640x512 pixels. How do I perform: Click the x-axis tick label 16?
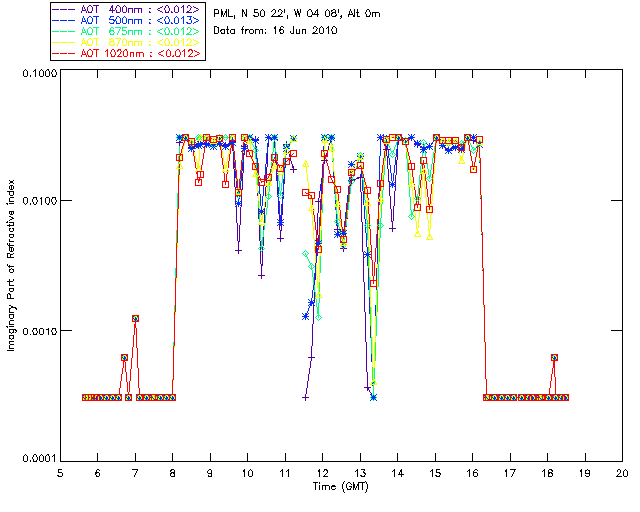coord(473,473)
